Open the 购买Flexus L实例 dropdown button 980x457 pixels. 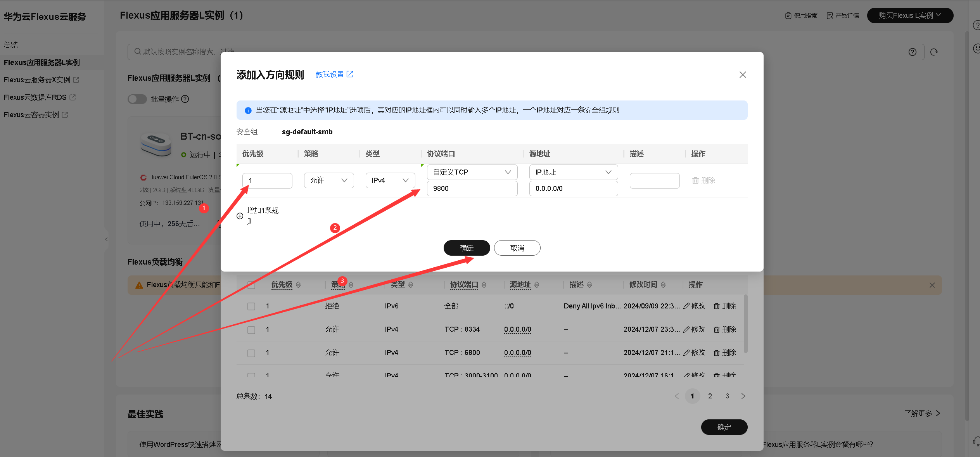coord(910,16)
